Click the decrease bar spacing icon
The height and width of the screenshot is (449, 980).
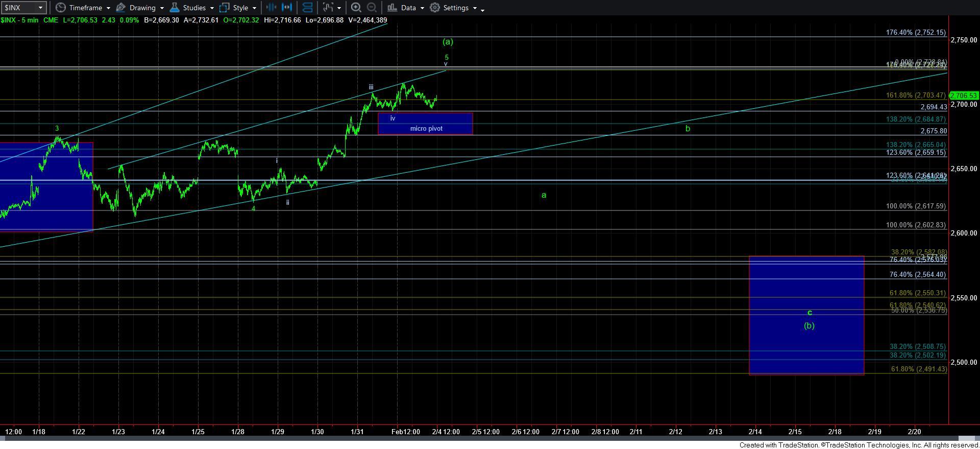(x=271, y=8)
